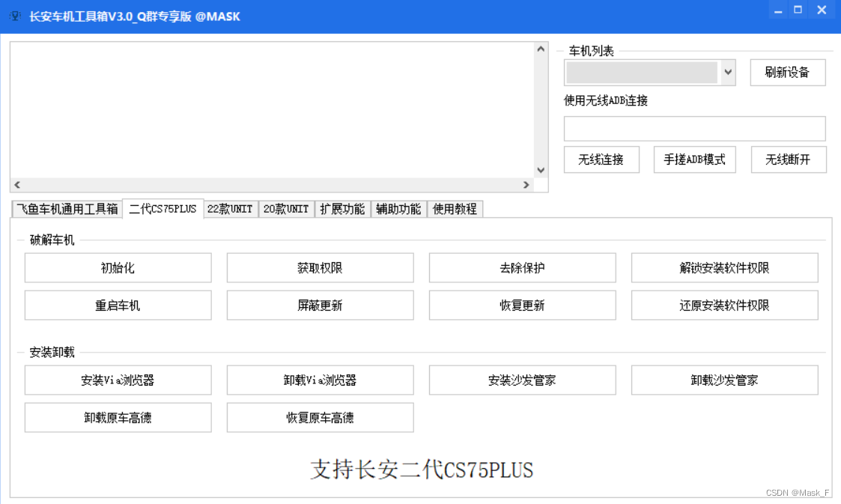
Task: Click the 使用无线ADB连接 label text
Action: [606, 101]
